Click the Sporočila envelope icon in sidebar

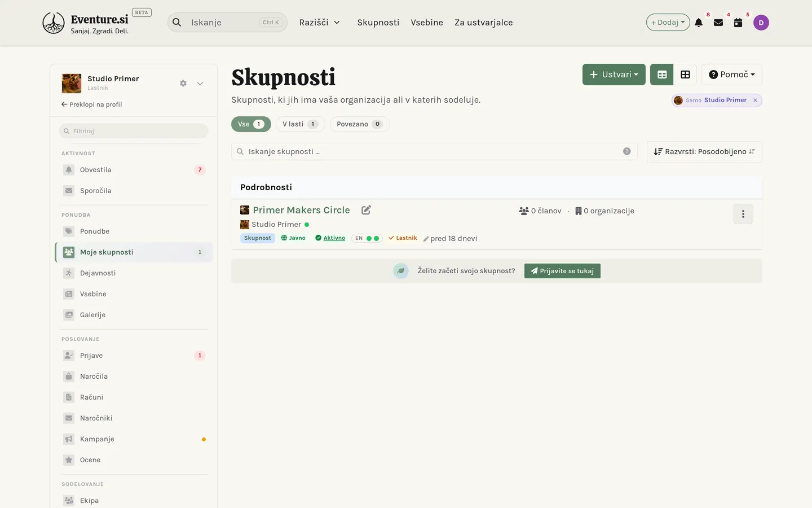pyautogui.click(x=69, y=191)
